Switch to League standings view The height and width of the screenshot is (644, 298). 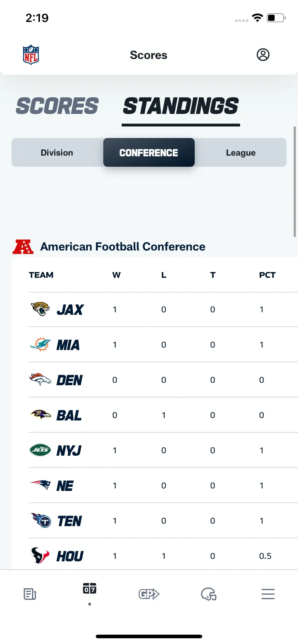(241, 153)
